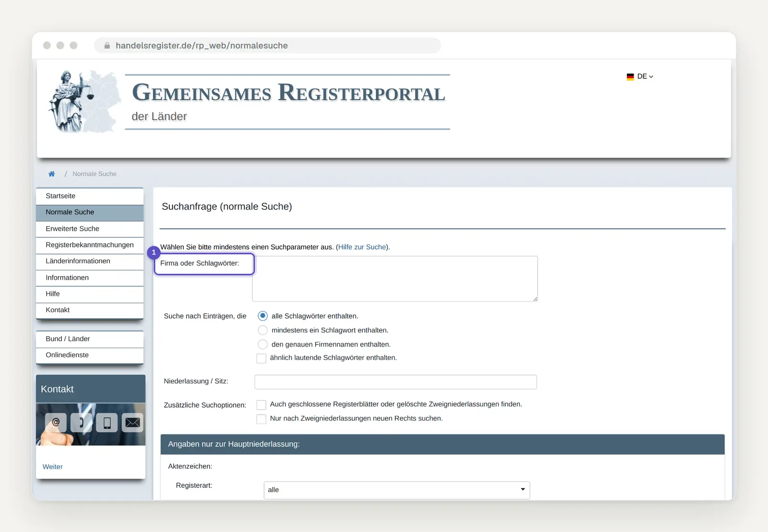This screenshot has height=532, width=768.
Task: Open Registerbekanntmachungen menu entry
Action: tap(90, 245)
